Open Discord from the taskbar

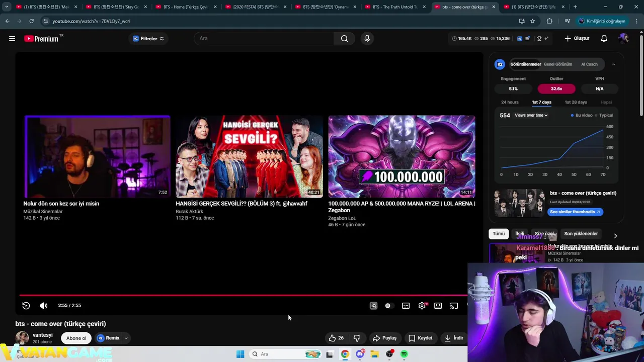point(360,354)
